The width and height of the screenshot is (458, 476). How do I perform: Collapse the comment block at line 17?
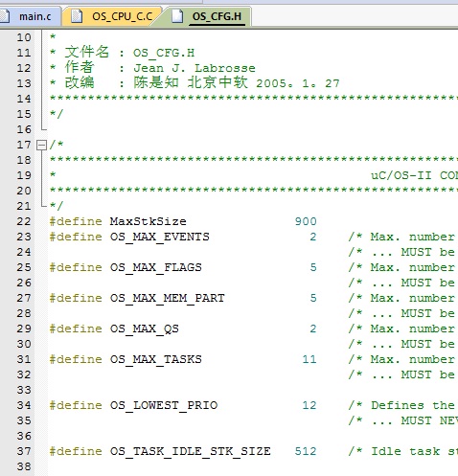pos(41,146)
